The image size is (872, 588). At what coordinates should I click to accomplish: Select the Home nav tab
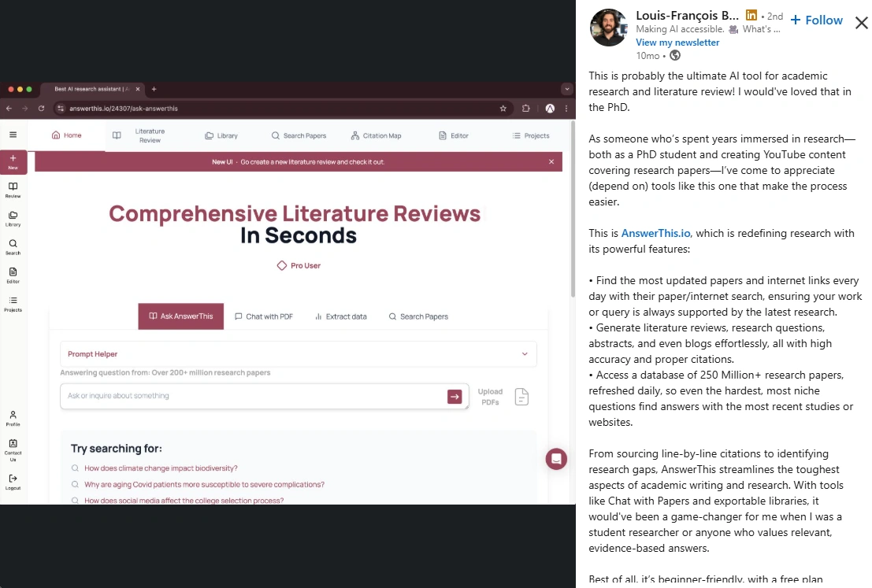pos(66,135)
